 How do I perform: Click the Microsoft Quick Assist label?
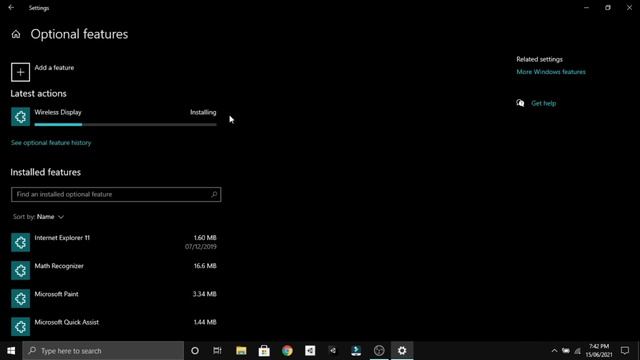coord(67,322)
